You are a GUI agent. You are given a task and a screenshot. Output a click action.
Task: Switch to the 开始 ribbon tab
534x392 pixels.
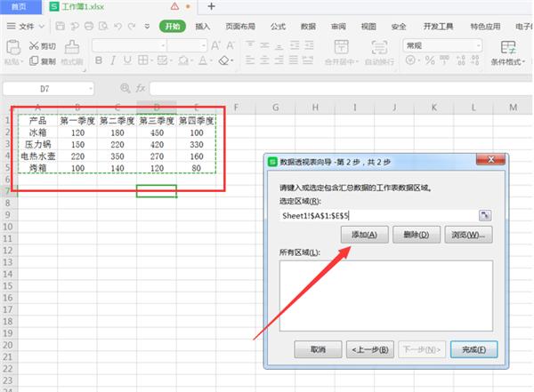173,26
